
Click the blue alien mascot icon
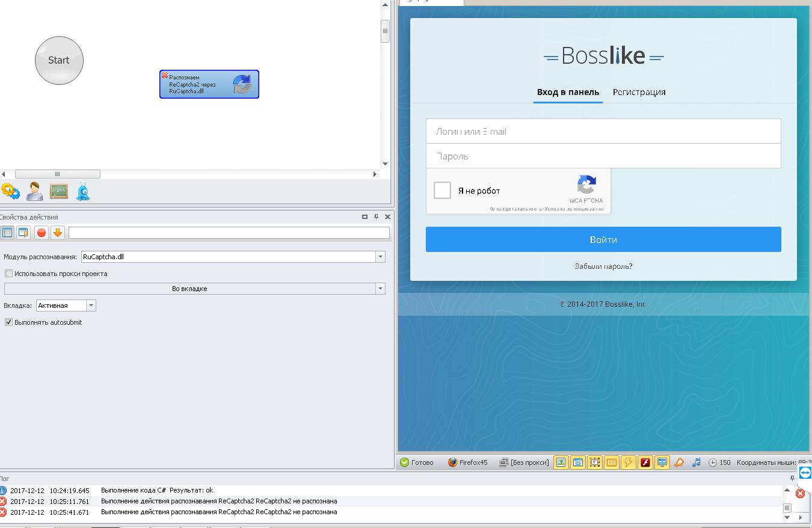83,192
